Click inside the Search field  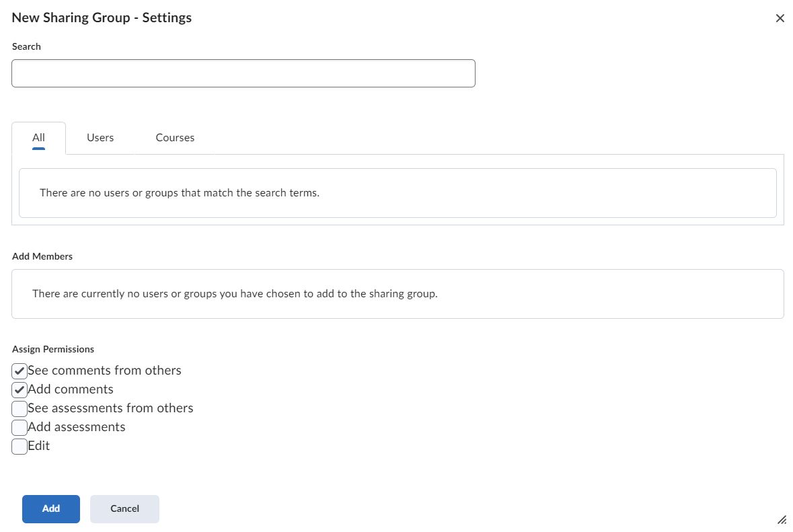coord(242,73)
